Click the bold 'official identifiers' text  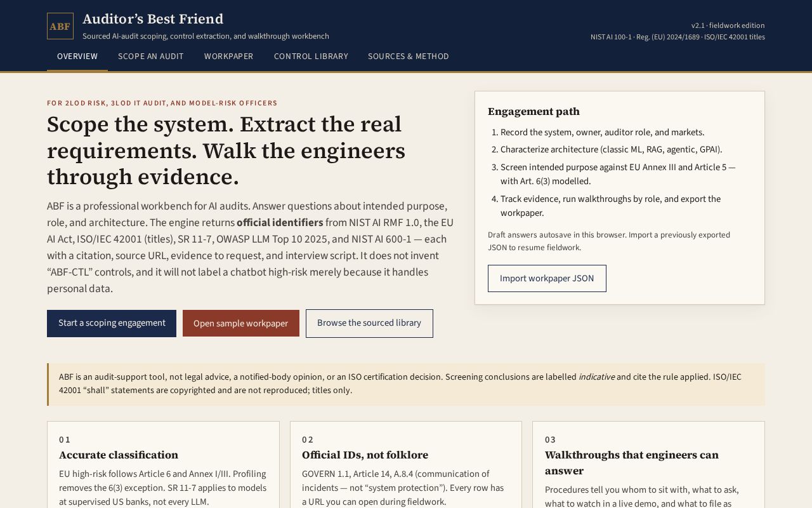pyautogui.click(x=280, y=223)
